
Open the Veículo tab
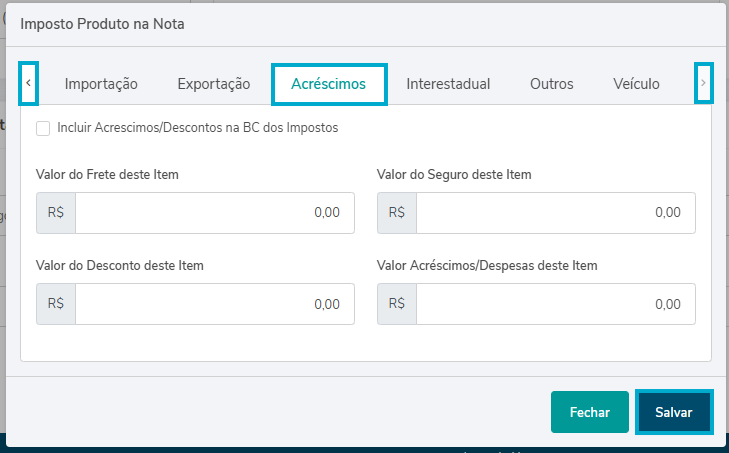[636, 84]
